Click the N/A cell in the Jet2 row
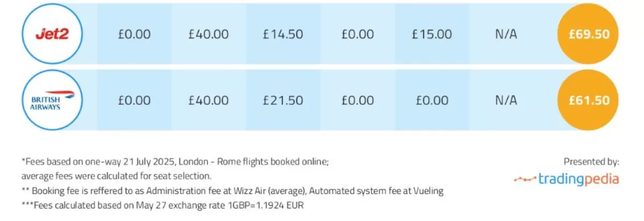The width and height of the screenshot is (644, 221). click(506, 34)
